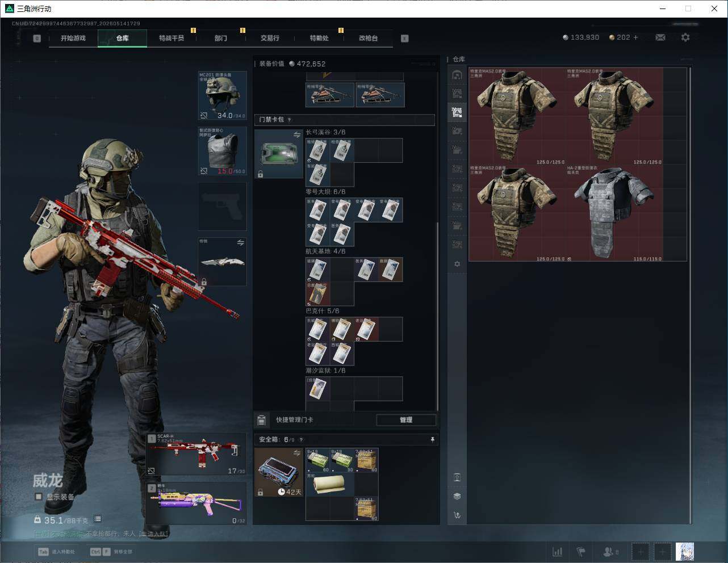Click the safe box help question mark
Viewport: 728px width, 563px height.
point(301,439)
